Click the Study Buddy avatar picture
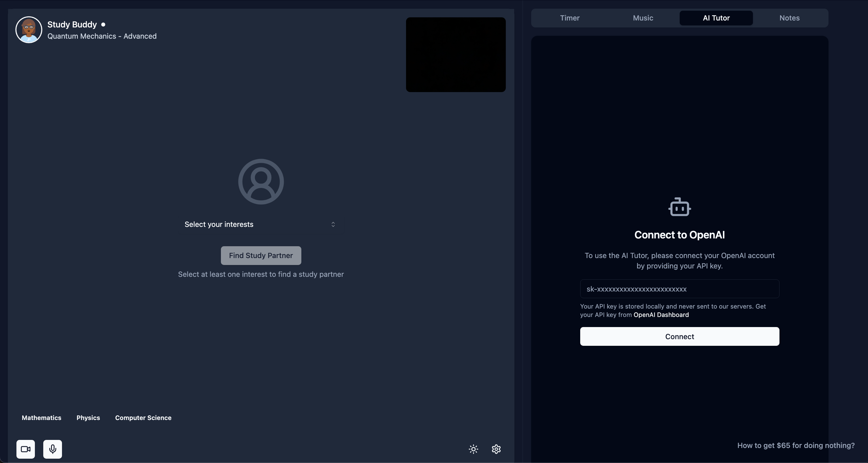 click(29, 30)
